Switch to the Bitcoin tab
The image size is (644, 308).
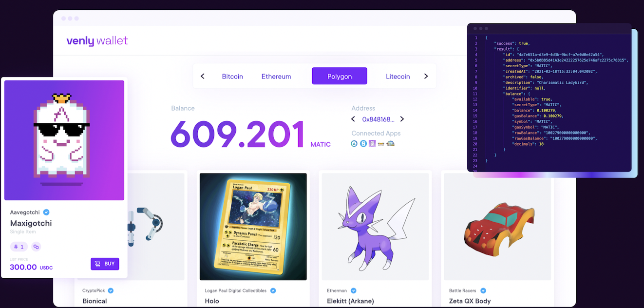click(x=232, y=77)
